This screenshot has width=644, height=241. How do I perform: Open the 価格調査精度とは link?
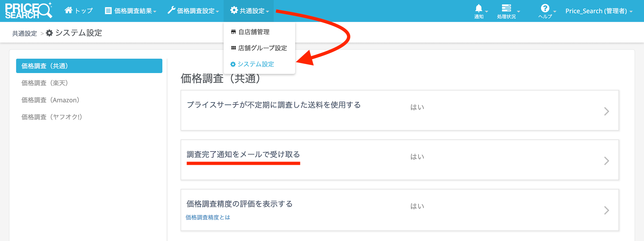(208, 217)
